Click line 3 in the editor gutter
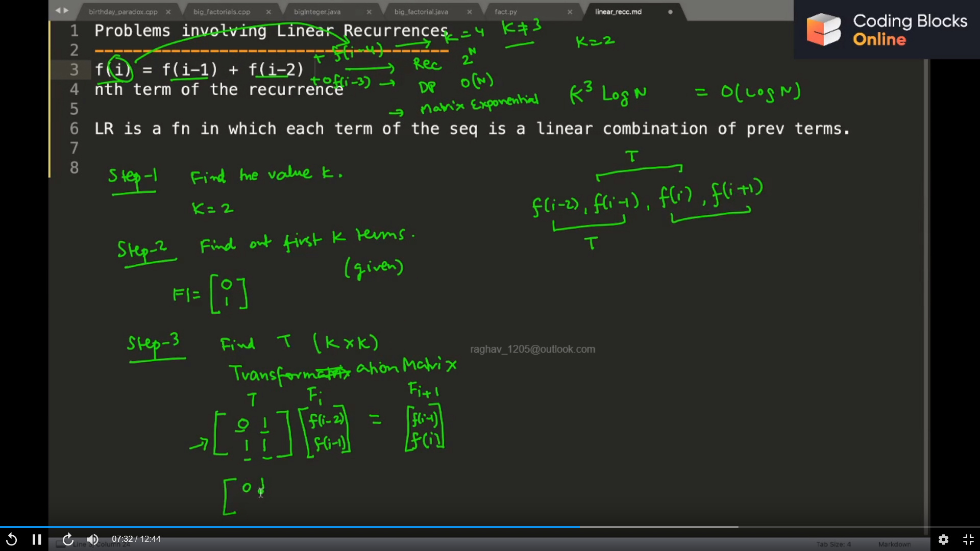 [x=74, y=69]
